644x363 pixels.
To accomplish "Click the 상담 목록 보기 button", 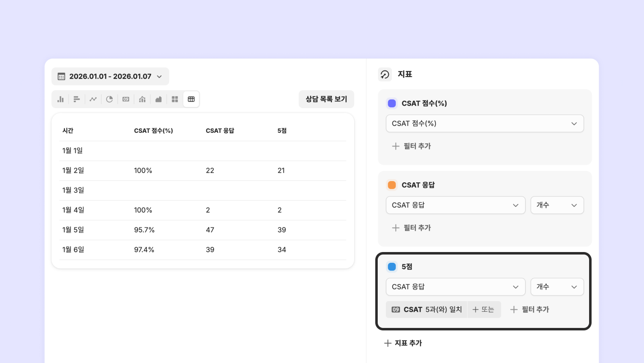I will point(326,99).
